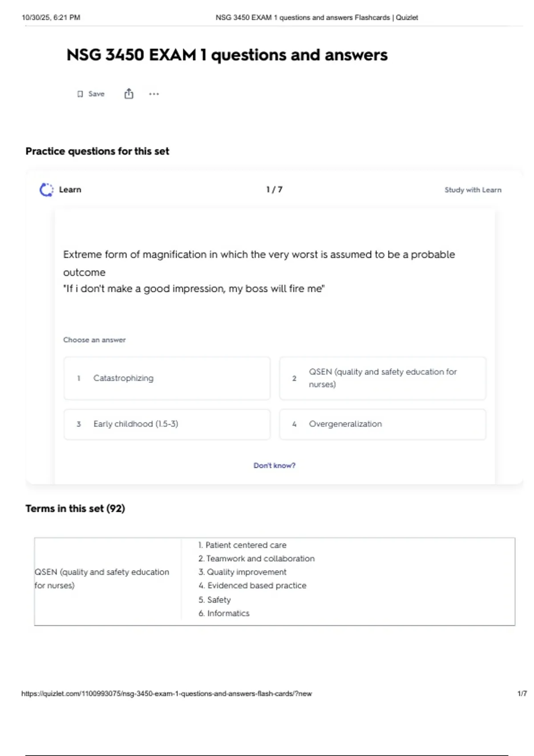Open the three-dot more options menu

coord(154,94)
